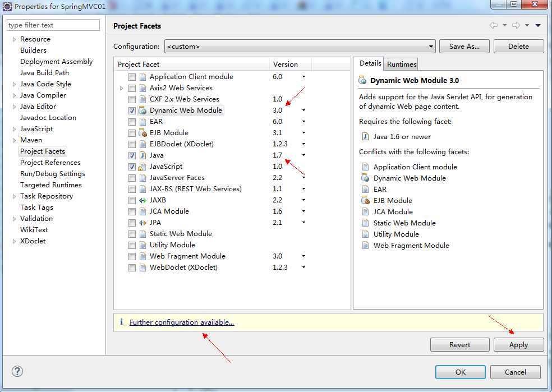
Task: Open the EJB Module version dropdown
Action: [x=303, y=133]
